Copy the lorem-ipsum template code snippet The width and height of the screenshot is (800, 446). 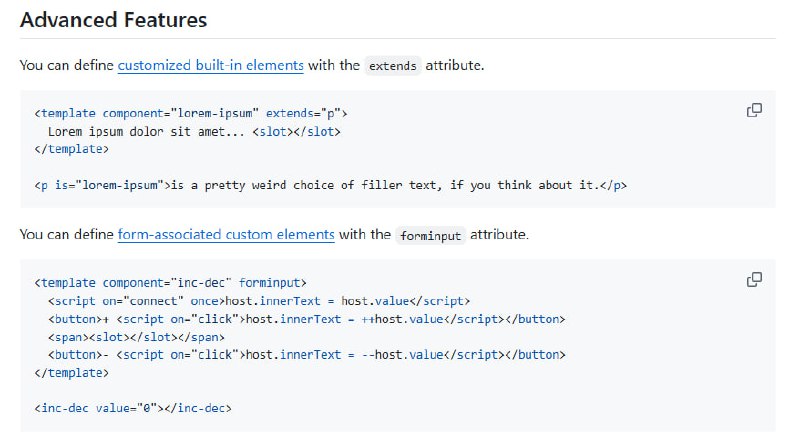pos(755,110)
